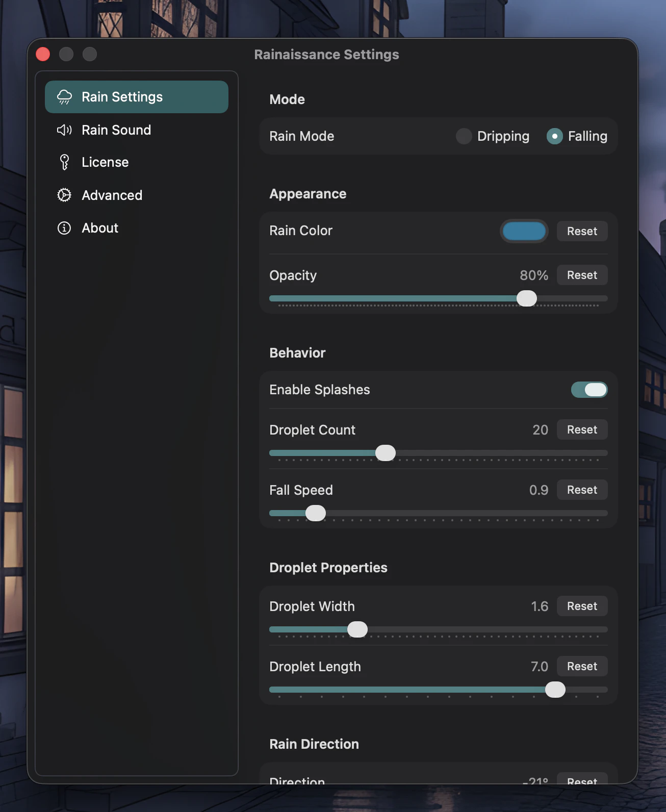This screenshot has width=666, height=812.
Task: Click the key icon beside License
Action: tap(64, 162)
